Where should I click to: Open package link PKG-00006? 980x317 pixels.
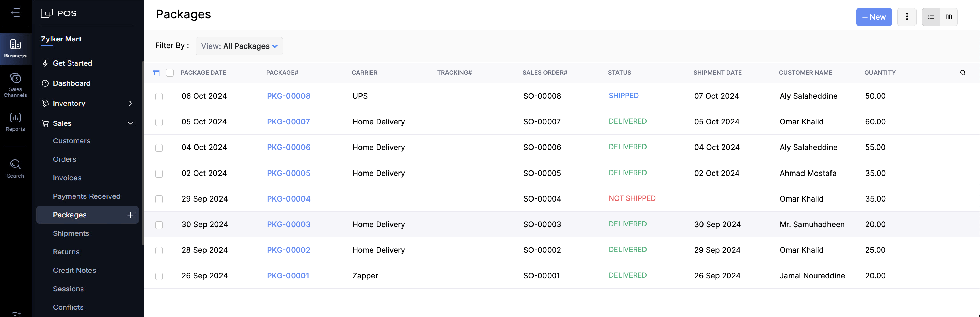288,147
